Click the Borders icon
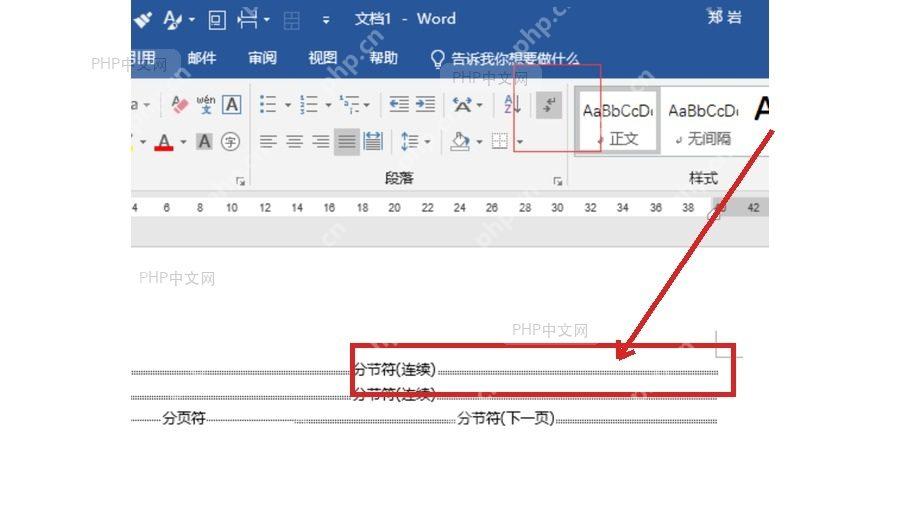Screen dimensions: 900x520 [500, 141]
